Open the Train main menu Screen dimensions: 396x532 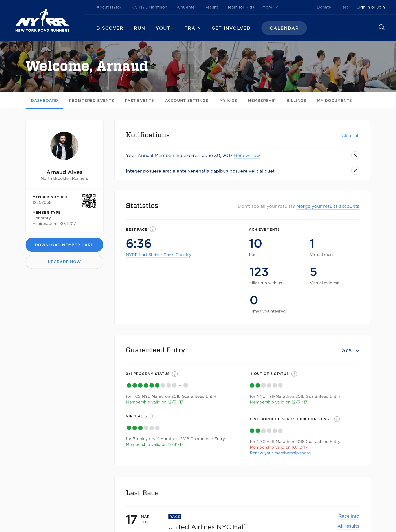point(193,28)
